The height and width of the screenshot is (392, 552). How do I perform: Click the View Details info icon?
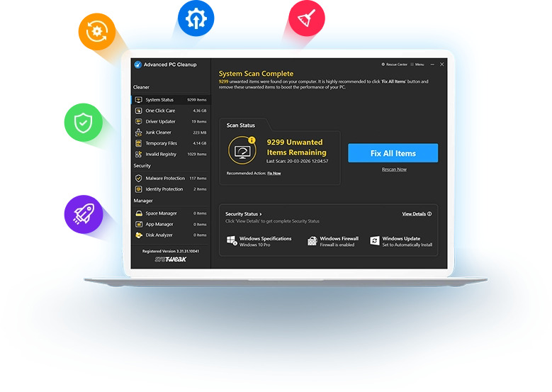click(x=429, y=214)
